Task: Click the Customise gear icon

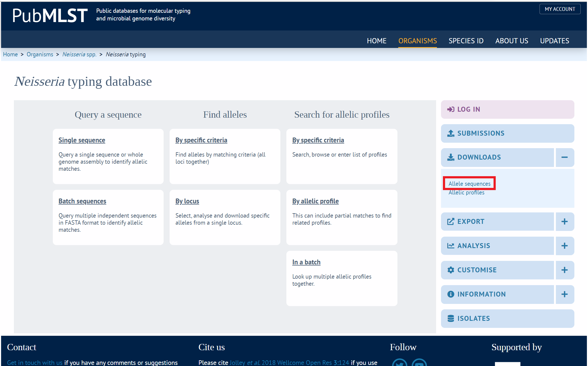Action: click(x=451, y=270)
